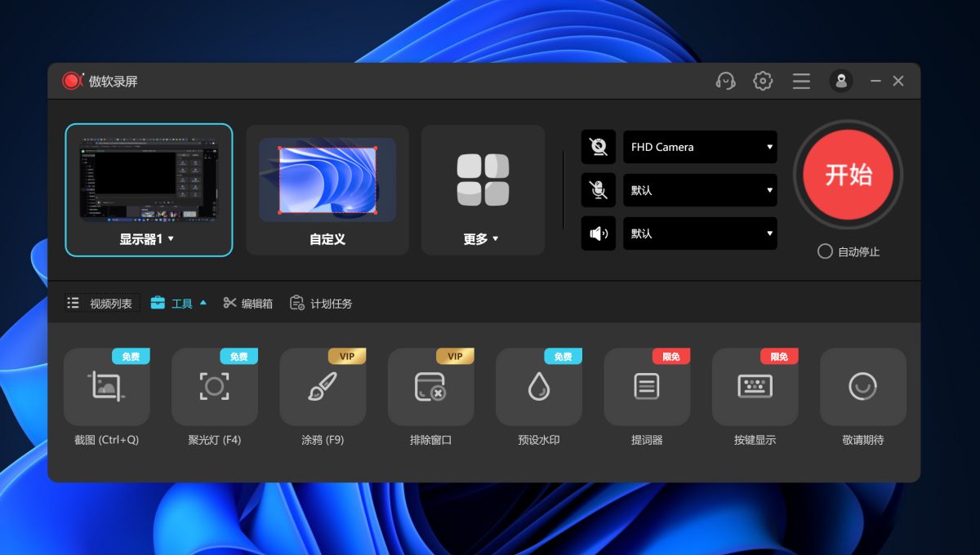This screenshot has width=980, height=555.
Task: Click the 截图 (Ctrl+Q) label
Action: pyautogui.click(x=107, y=440)
